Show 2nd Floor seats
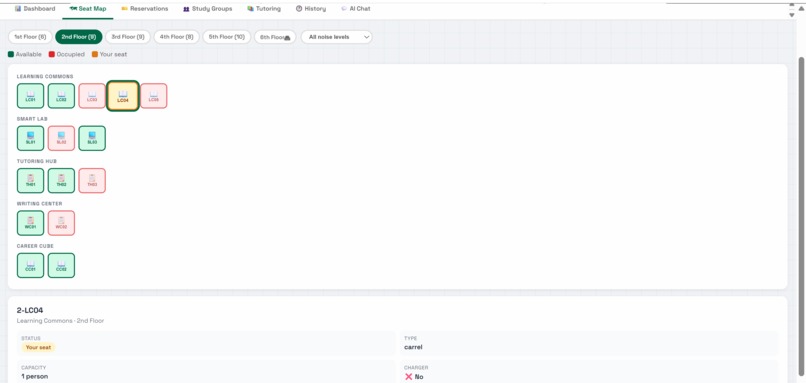Viewport: 806px width, 383px height. [79, 37]
